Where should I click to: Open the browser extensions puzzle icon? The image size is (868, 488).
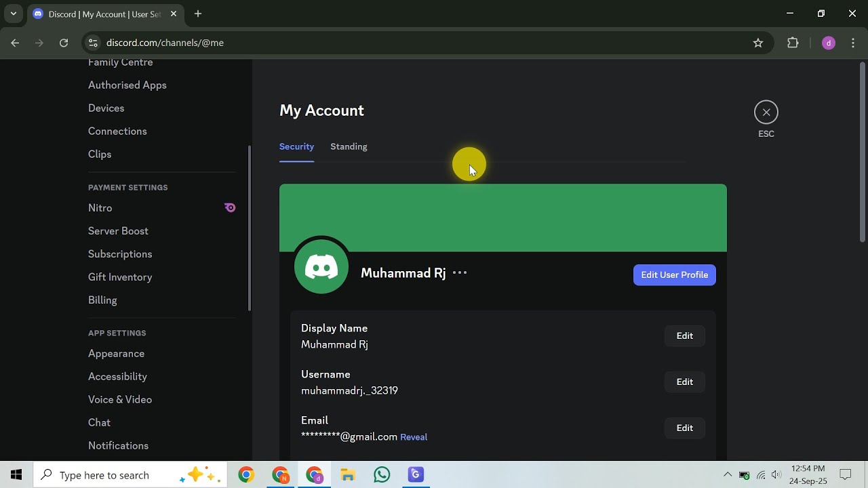(x=793, y=43)
